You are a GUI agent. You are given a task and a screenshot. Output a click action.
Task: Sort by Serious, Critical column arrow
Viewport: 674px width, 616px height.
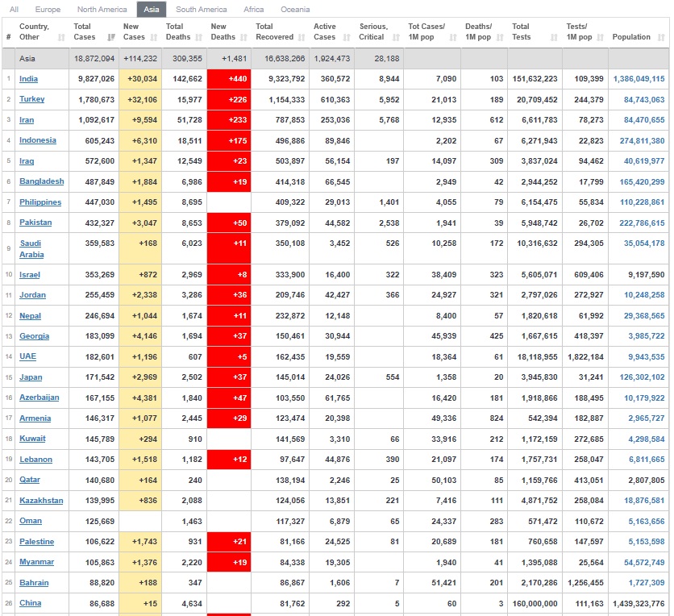397,37
